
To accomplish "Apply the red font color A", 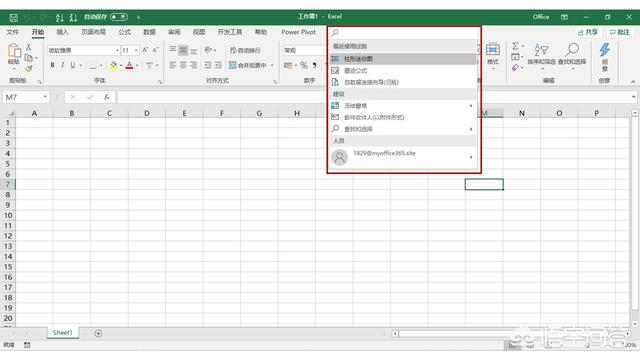I will click(129, 65).
